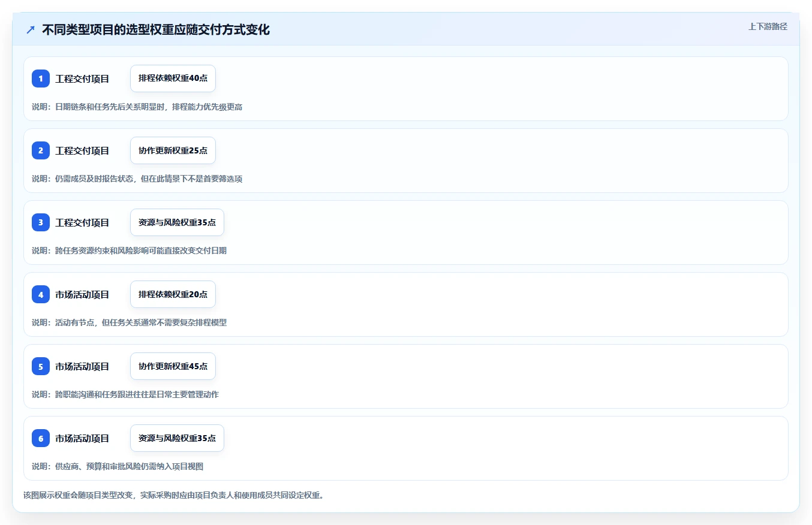This screenshot has width=812, height=525.
Task: Click the note 仍需成员及时报告状态
Action: coord(137,179)
